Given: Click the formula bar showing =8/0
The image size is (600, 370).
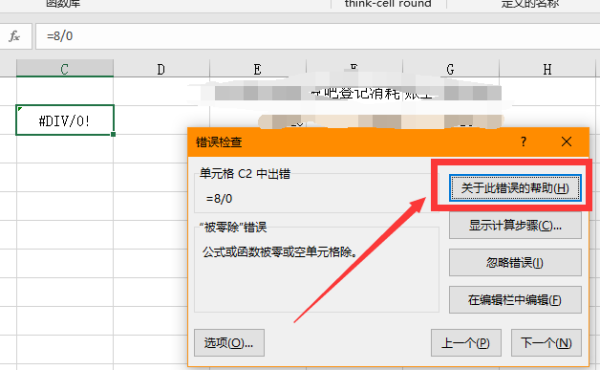Looking at the screenshot, I should pos(318,36).
